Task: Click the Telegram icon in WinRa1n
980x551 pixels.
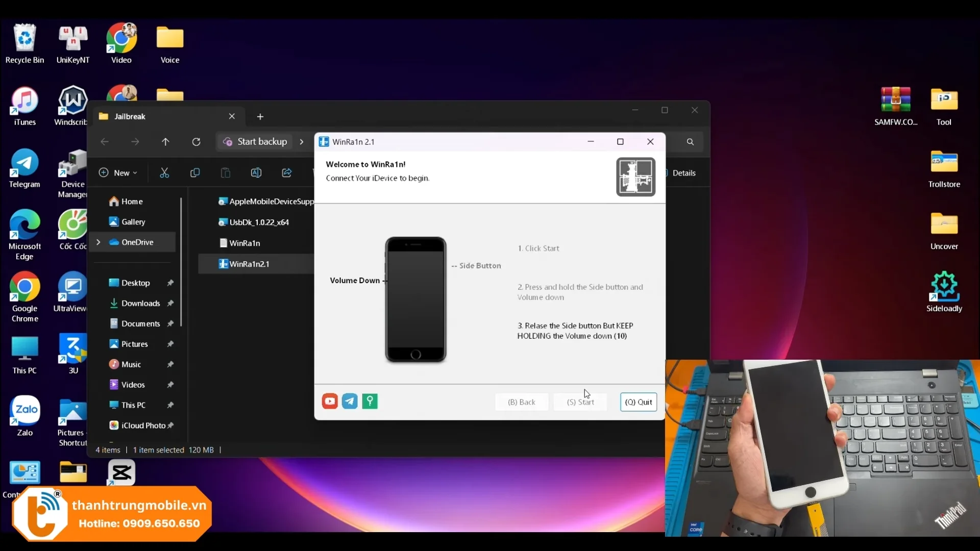Action: (x=350, y=402)
